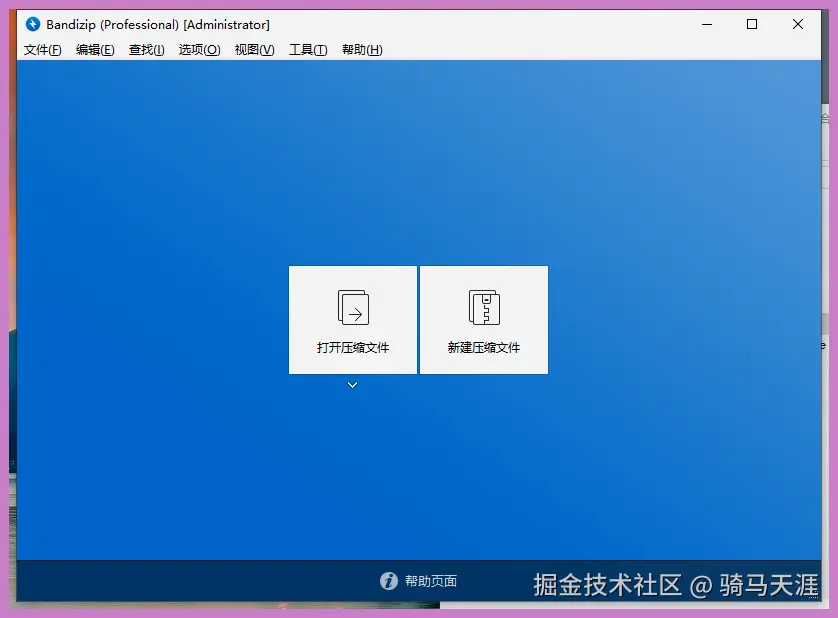Viewport: 838px width, 618px height.
Task: Click the 打开压缩文件 tile
Action: click(x=353, y=320)
